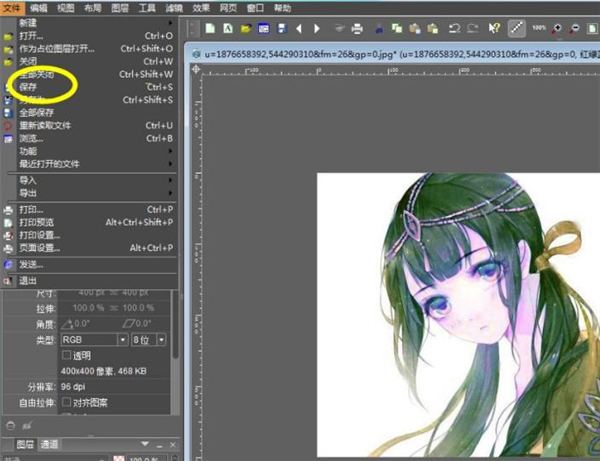Viewport: 600px width, 461px height.
Task: Open the 文件 menu in the menu bar
Action: tap(12, 8)
